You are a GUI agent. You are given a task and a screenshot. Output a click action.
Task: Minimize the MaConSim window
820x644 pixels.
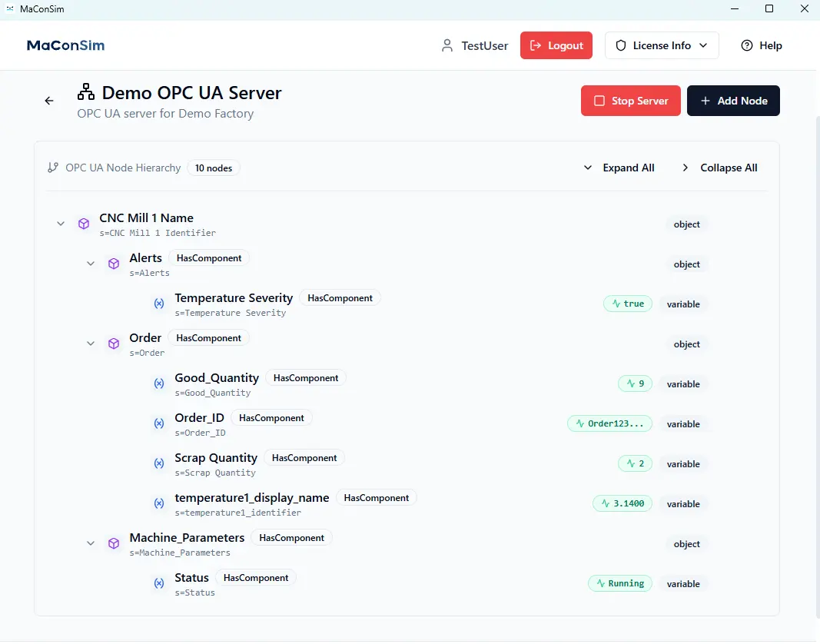click(735, 9)
